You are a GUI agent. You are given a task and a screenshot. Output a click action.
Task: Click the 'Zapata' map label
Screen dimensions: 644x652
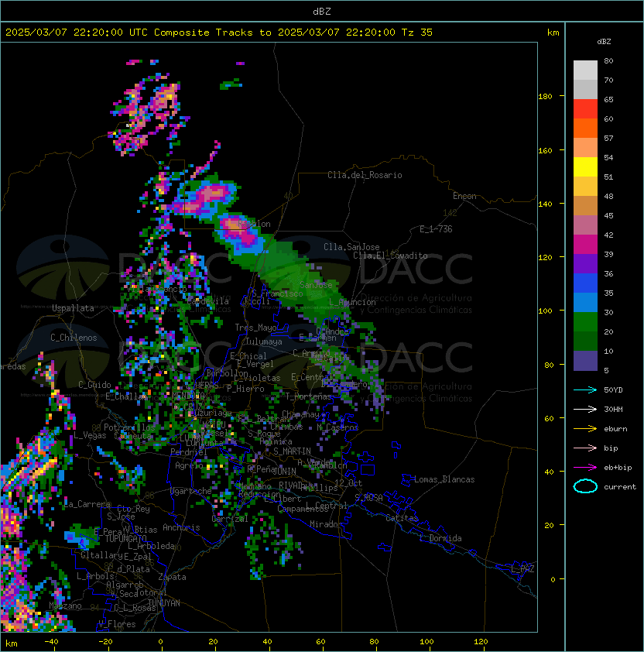pos(172,577)
